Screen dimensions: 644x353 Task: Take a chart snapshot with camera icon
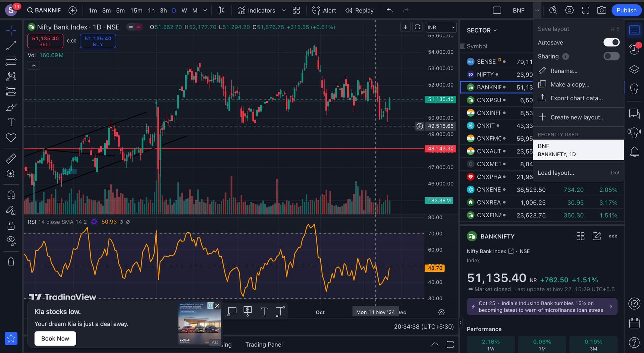coord(601,10)
